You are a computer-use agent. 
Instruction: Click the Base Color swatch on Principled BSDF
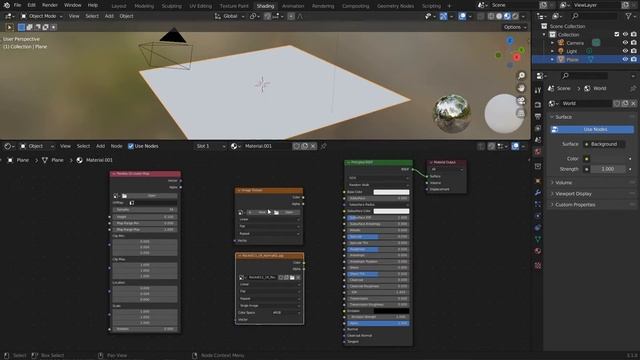tap(391, 192)
